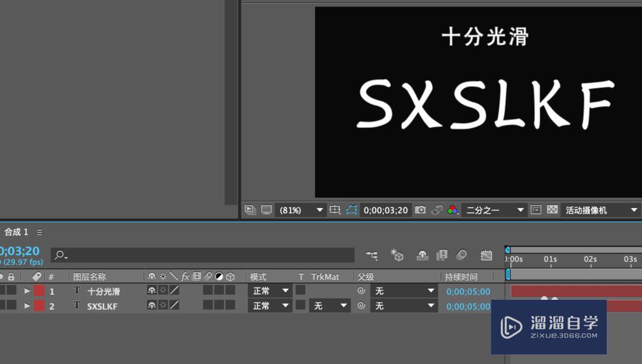Click the Draft 3D icon

397,255
